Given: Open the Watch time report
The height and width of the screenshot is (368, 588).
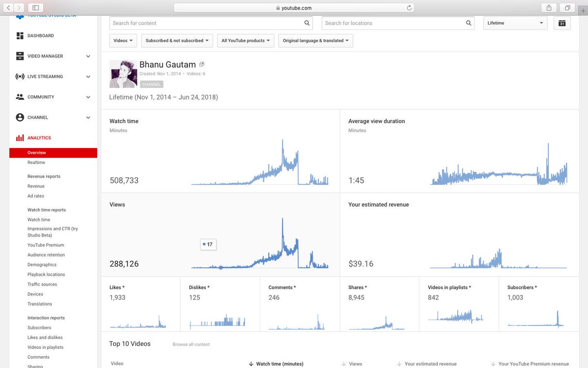Looking at the screenshot, I should click(x=39, y=220).
